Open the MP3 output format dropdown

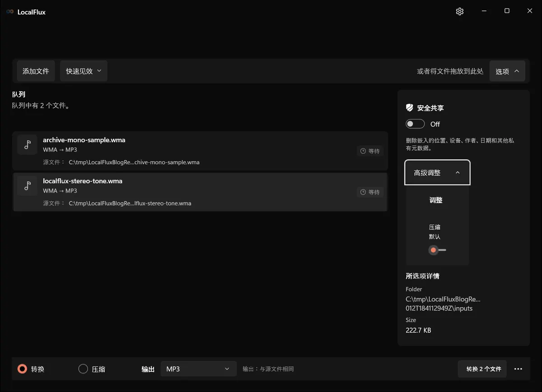(x=198, y=369)
